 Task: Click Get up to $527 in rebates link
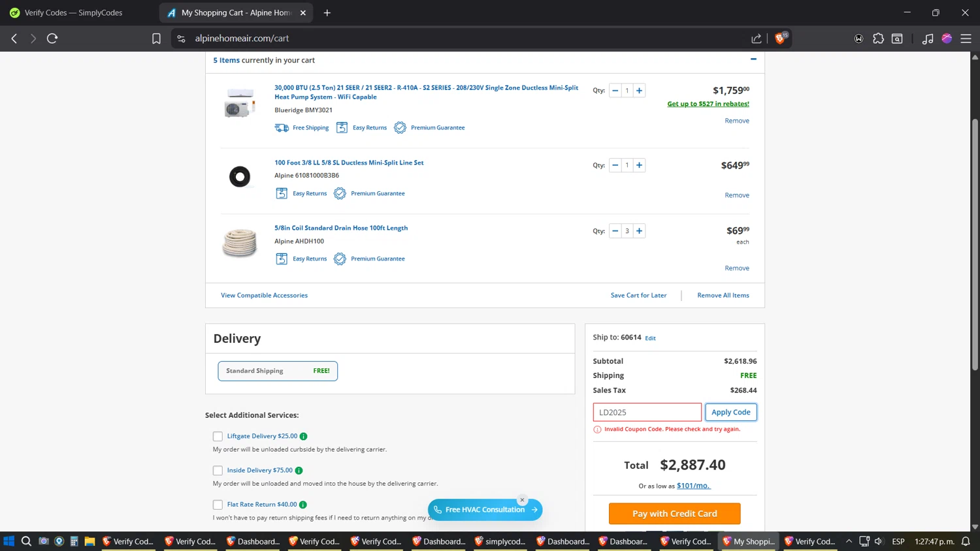[x=708, y=104]
